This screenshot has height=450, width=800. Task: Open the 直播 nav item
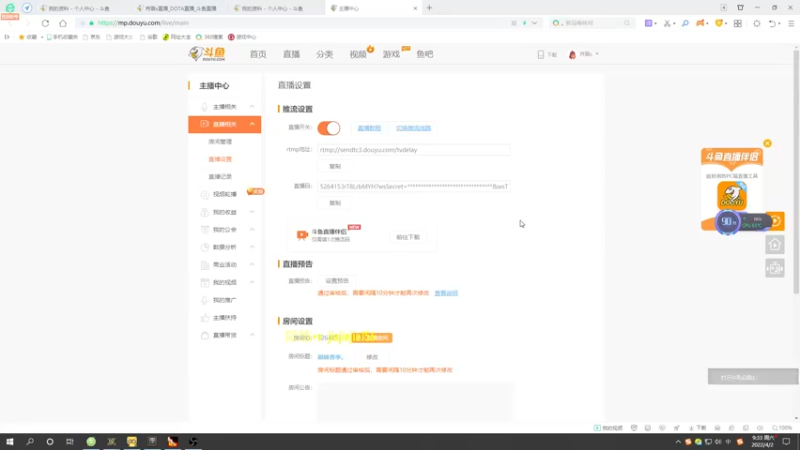click(291, 54)
